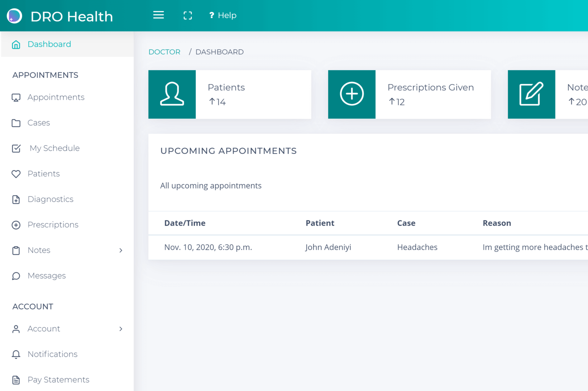
Task: Click the Notifications bell icon
Action: [16, 354]
